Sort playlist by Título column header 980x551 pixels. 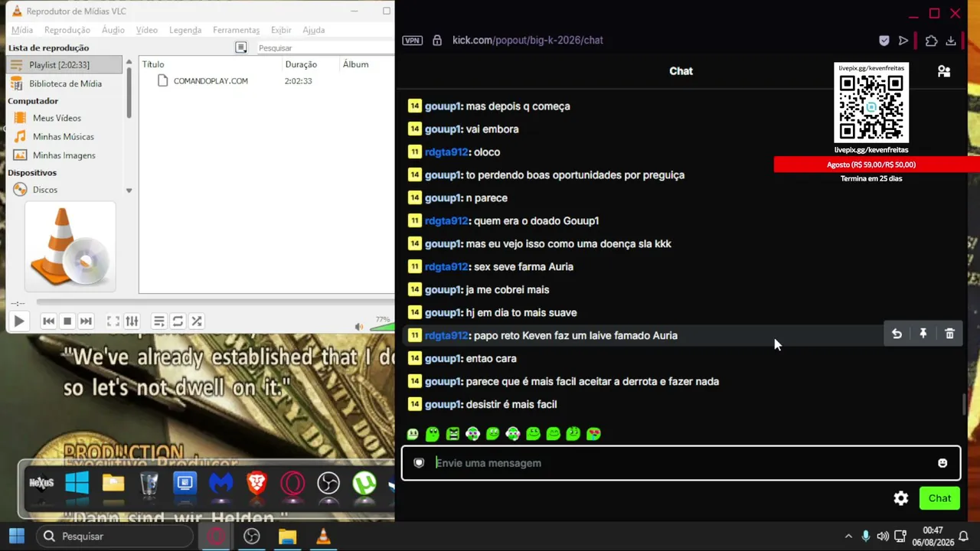pyautogui.click(x=153, y=64)
